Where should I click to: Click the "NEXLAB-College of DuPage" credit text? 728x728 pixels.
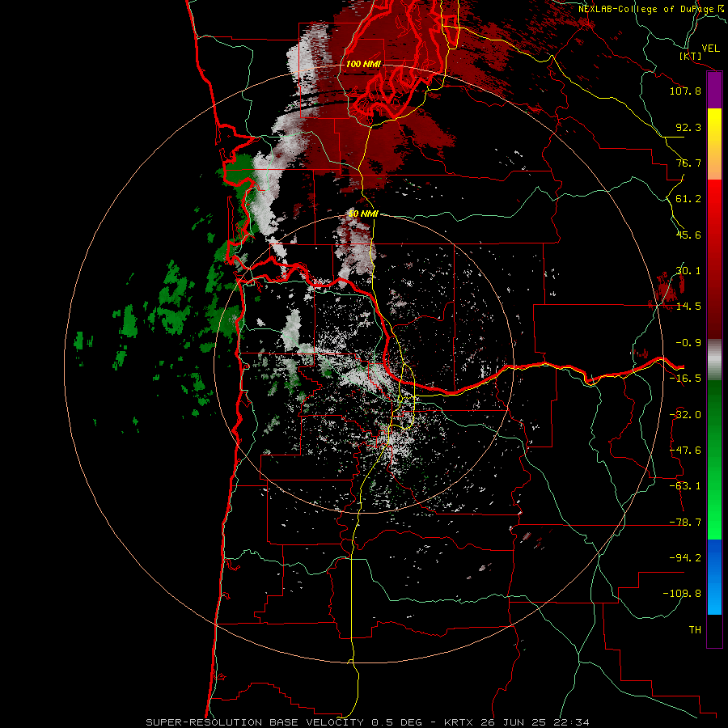(646, 9)
